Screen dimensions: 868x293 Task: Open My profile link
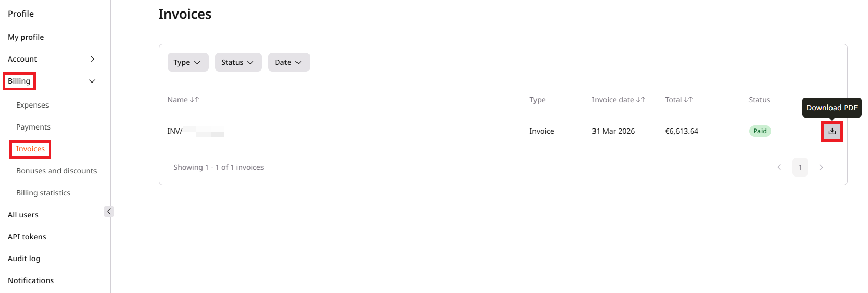pyautogui.click(x=26, y=37)
